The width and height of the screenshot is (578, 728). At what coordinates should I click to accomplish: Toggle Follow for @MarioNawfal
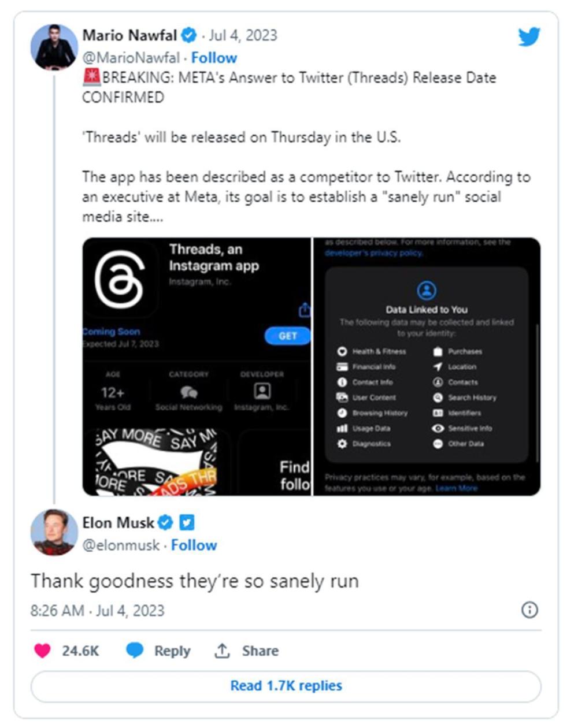pyautogui.click(x=214, y=58)
